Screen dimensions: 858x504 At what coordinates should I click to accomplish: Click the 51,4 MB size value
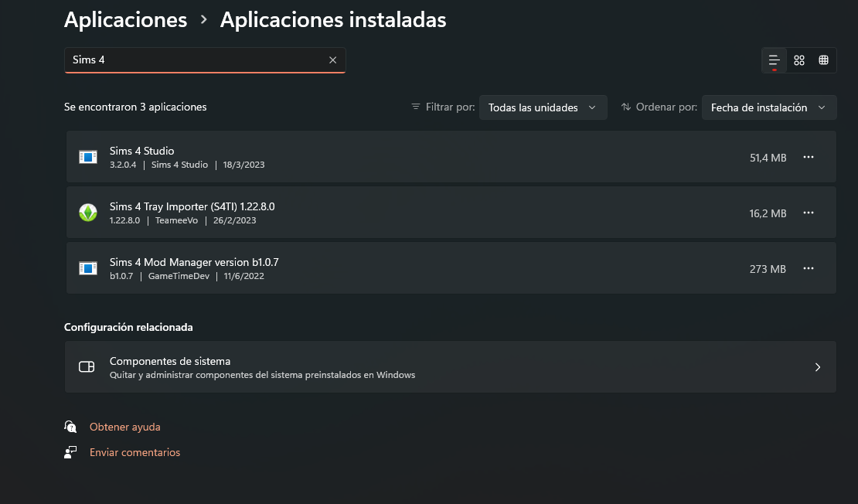click(x=768, y=158)
